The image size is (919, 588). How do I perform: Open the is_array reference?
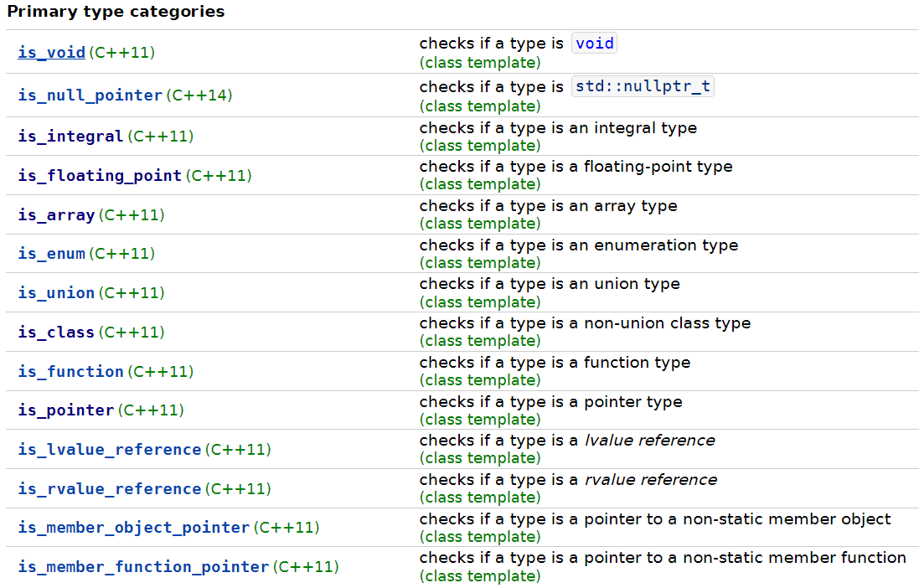(55, 215)
